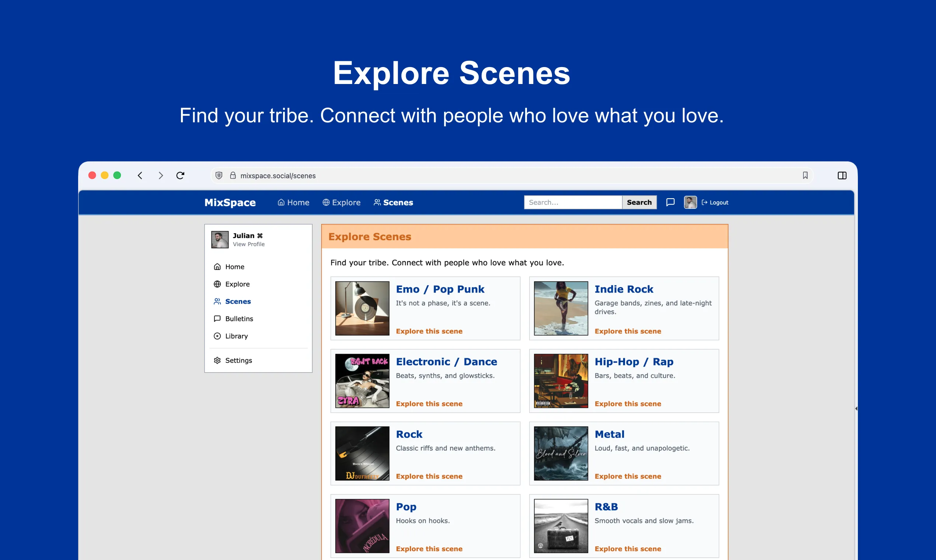Open Bulletins from the sidebar

click(239, 318)
